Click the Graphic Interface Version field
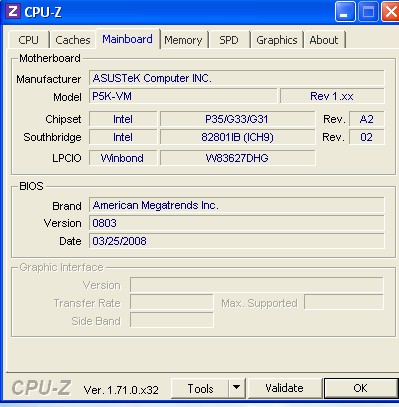The height and width of the screenshot is (407, 399). (257, 285)
